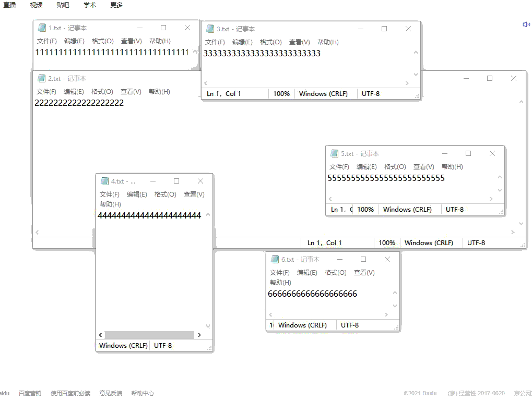The width and height of the screenshot is (532, 401).
Task: Click the Notepad icon in 6.txt title bar
Action: (275, 259)
